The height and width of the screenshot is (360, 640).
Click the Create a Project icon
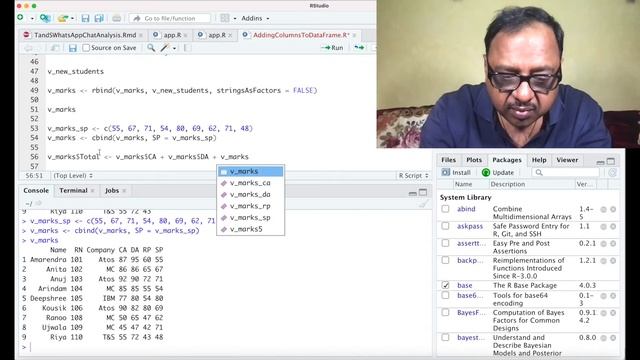[45, 18]
